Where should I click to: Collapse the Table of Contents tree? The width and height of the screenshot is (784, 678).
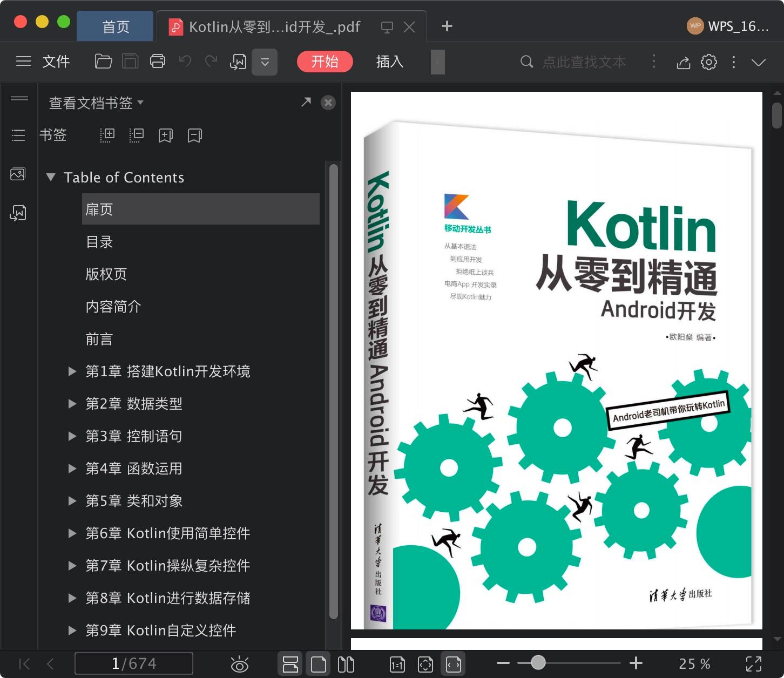tap(51, 177)
